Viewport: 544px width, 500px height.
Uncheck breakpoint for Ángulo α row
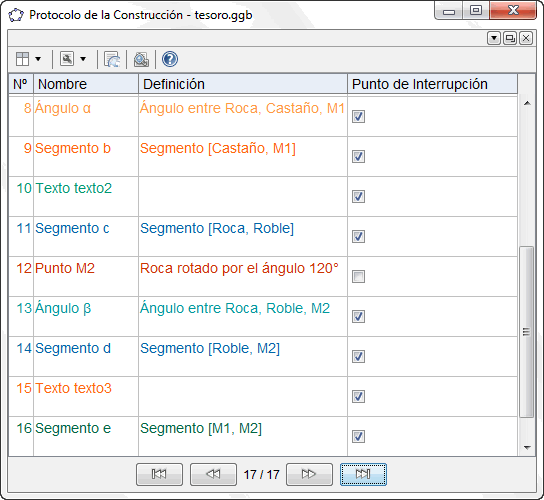(358, 116)
